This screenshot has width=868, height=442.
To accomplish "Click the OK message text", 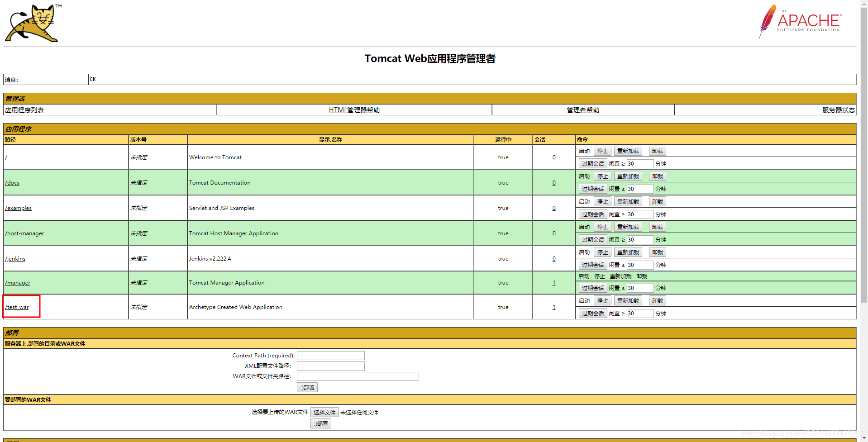I will pyautogui.click(x=93, y=80).
